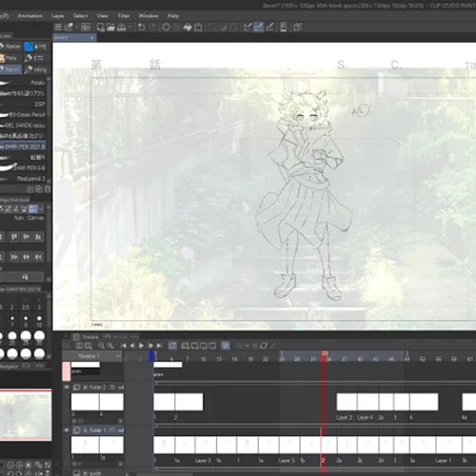This screenshot has height=476, width=476.
Task: Go to the start of the timeline
Action: tap(124, 346)
